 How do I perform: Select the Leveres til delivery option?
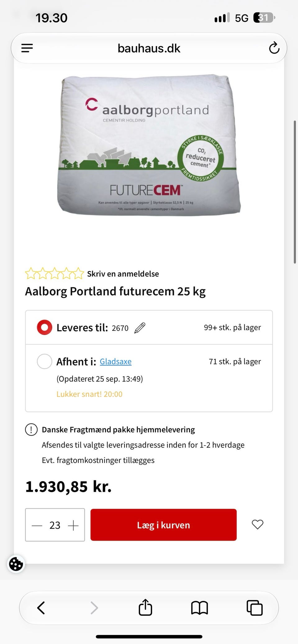pos(44,327)
